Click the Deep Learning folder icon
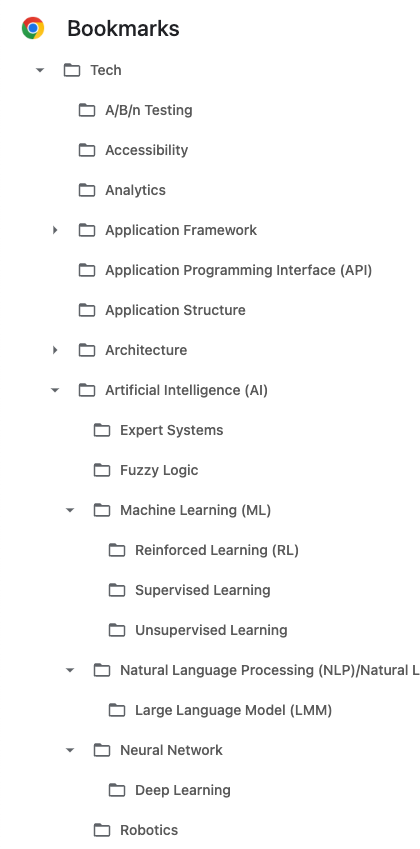Image resolution: width=420 pixels, height=849 pixels. [117, 790]
